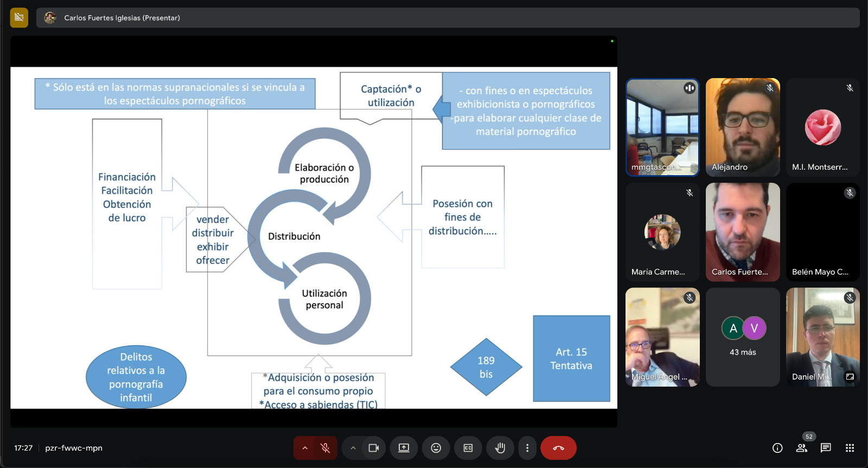Select Carlos Fuertes Iglesias presenter label
The image size is (868, 468).
[122, 18]
